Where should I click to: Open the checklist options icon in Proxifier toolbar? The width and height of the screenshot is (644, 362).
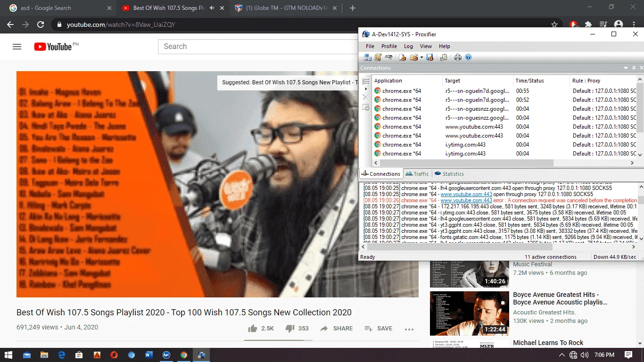444,57
